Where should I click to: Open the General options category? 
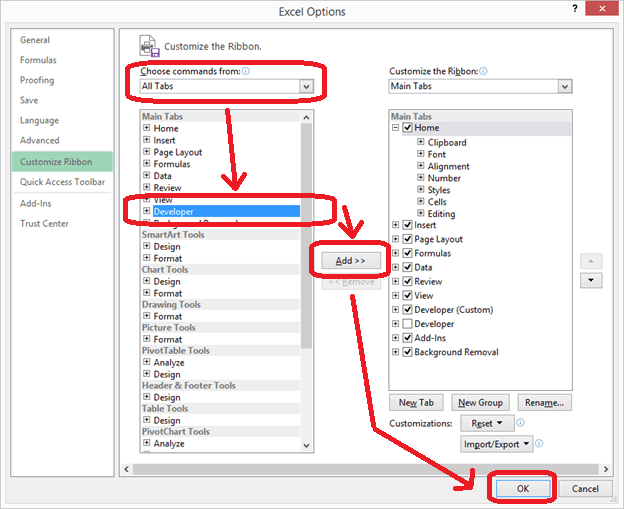pos(35,40)
